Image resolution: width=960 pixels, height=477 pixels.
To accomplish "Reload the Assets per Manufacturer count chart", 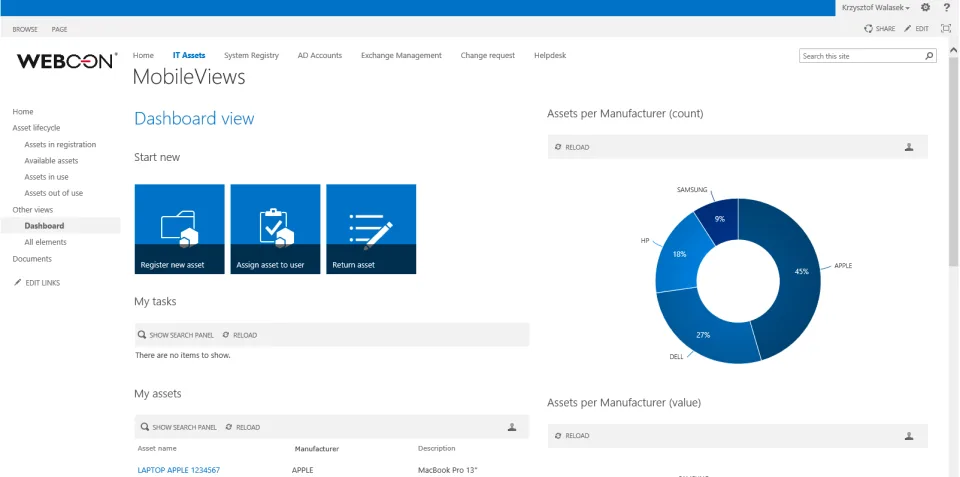I will pos(572,147).
